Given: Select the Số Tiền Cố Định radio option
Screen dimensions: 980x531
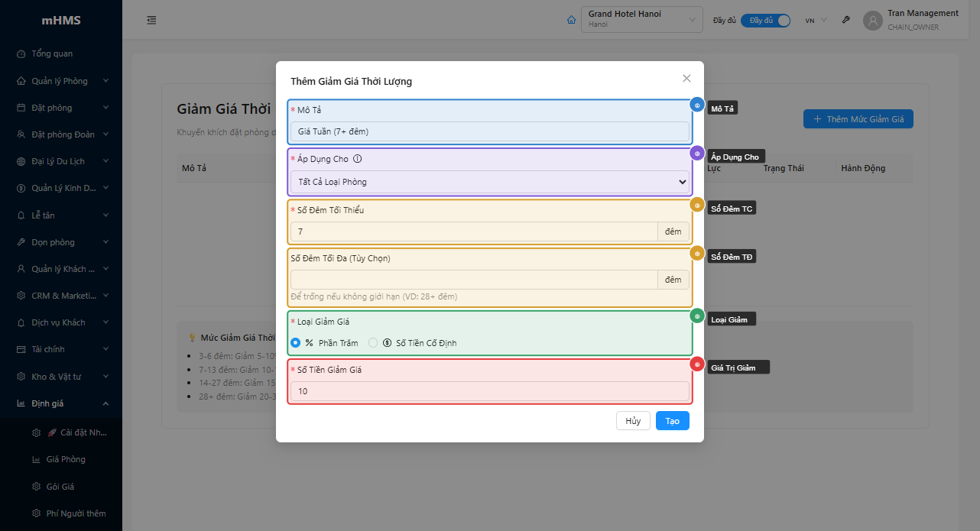Looking at the screenshot, I should (x=373, y=343).
